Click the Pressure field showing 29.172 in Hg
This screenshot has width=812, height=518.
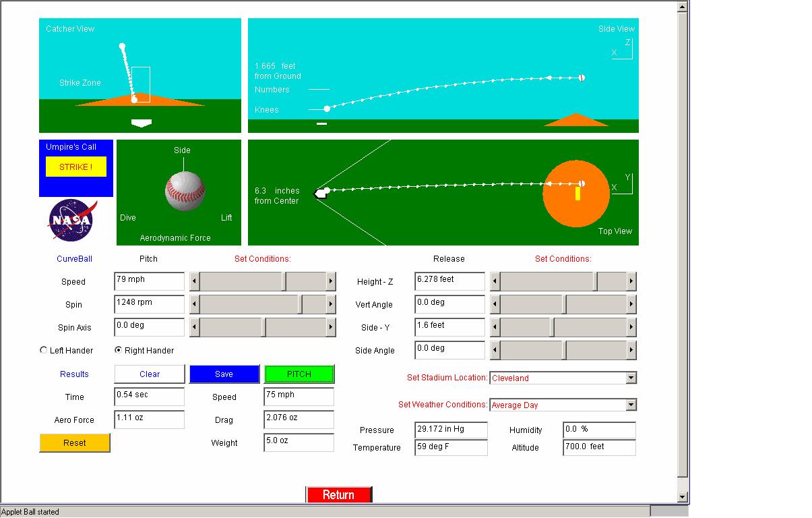click(x=451, y=430)
